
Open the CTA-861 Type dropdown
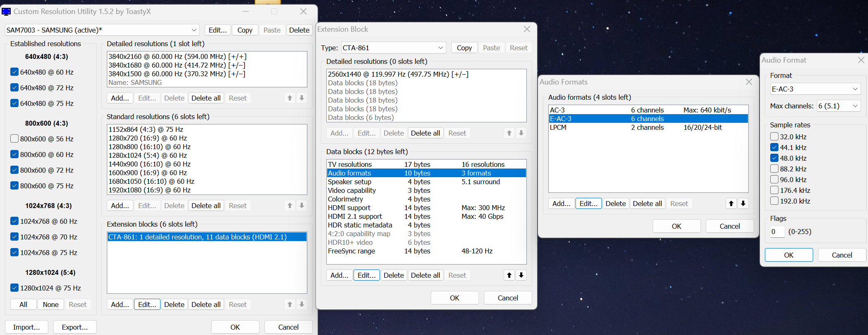point(393,48)
